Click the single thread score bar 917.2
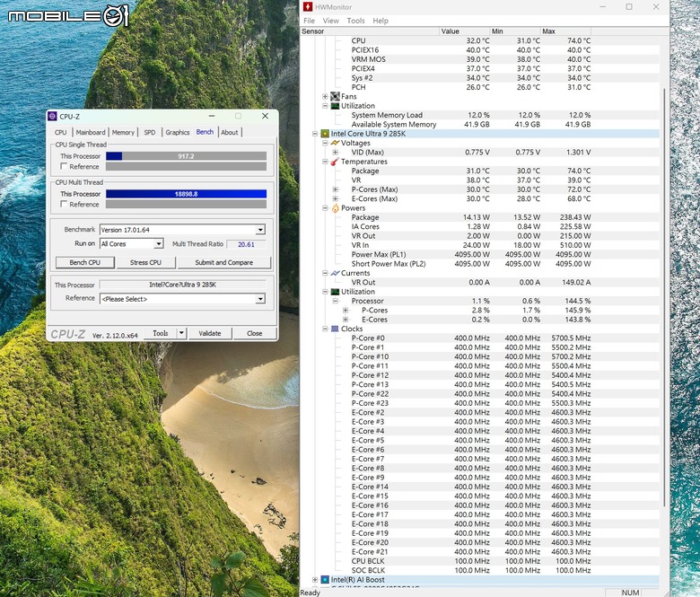Screen dimensions: 700x597 tap(186, 156)
